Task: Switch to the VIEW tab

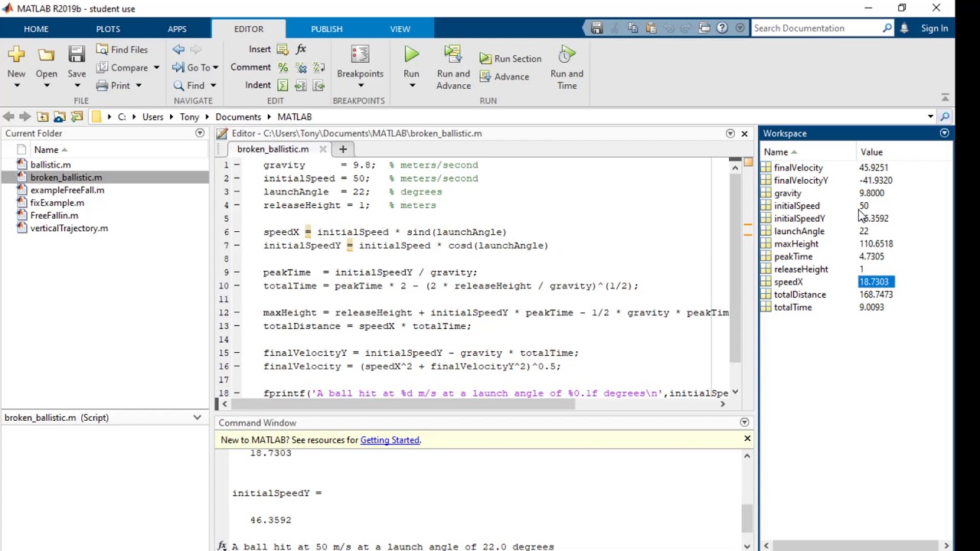Action: click(x=400, y=29)
